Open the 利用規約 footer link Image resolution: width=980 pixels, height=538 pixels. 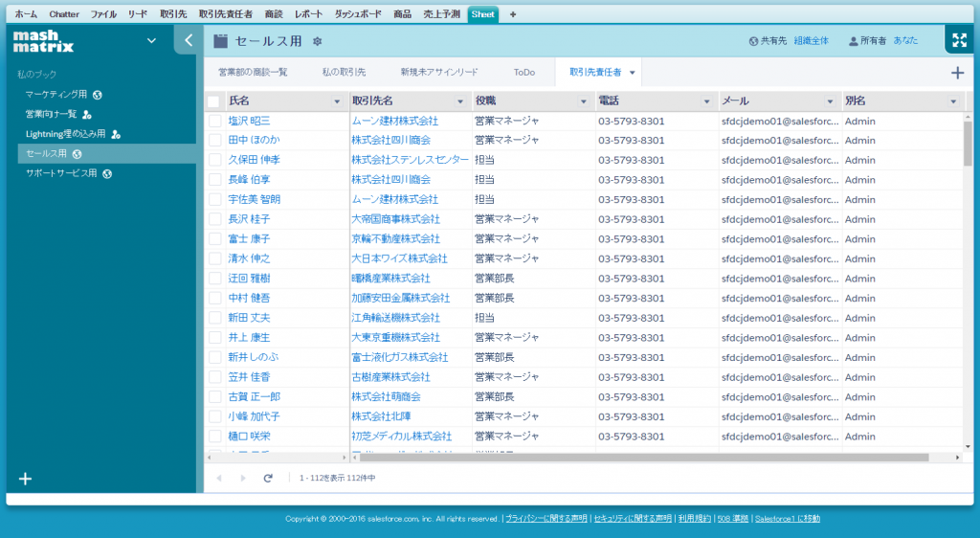[x=695, y=519]
